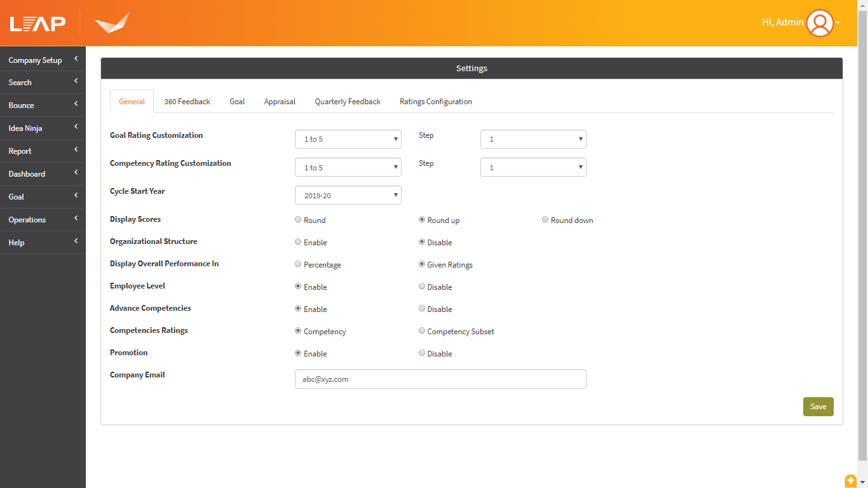This screenshot has height=488, width=868.
Task: Open the Ratings Configuration tab
Action: 436,101
